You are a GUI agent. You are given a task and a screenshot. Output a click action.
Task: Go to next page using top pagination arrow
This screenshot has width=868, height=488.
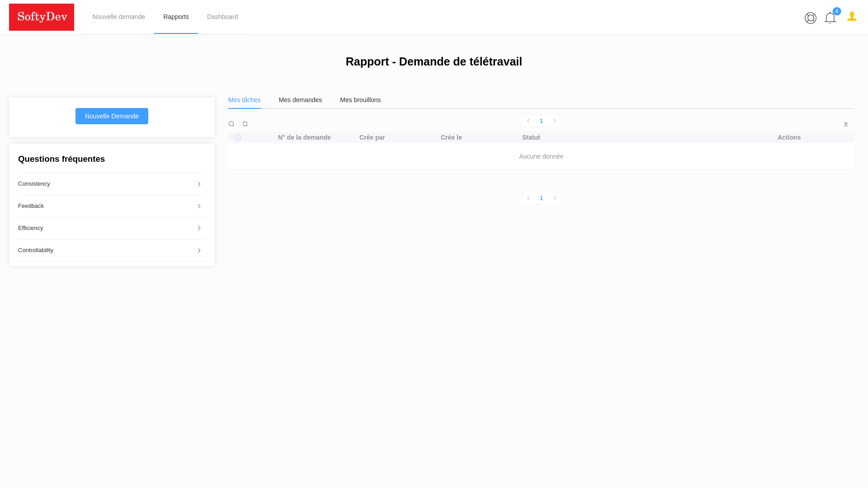pos(555,121)
